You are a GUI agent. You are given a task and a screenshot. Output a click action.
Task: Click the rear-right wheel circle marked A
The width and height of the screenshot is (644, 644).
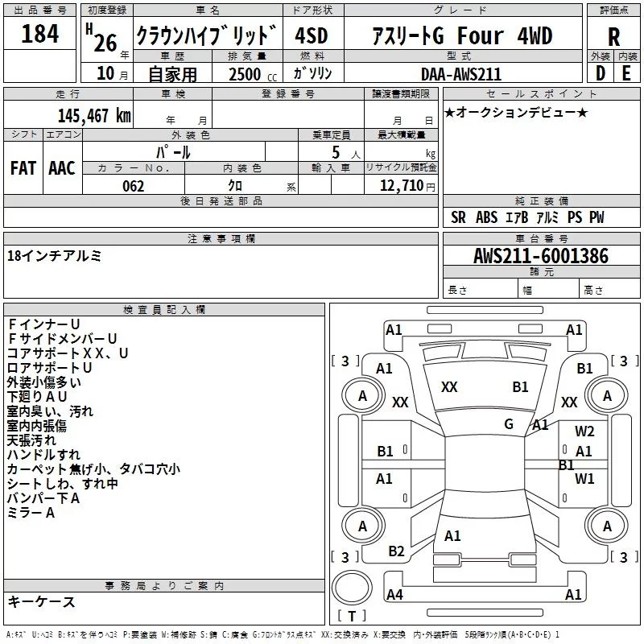click(x=607, y=526)
